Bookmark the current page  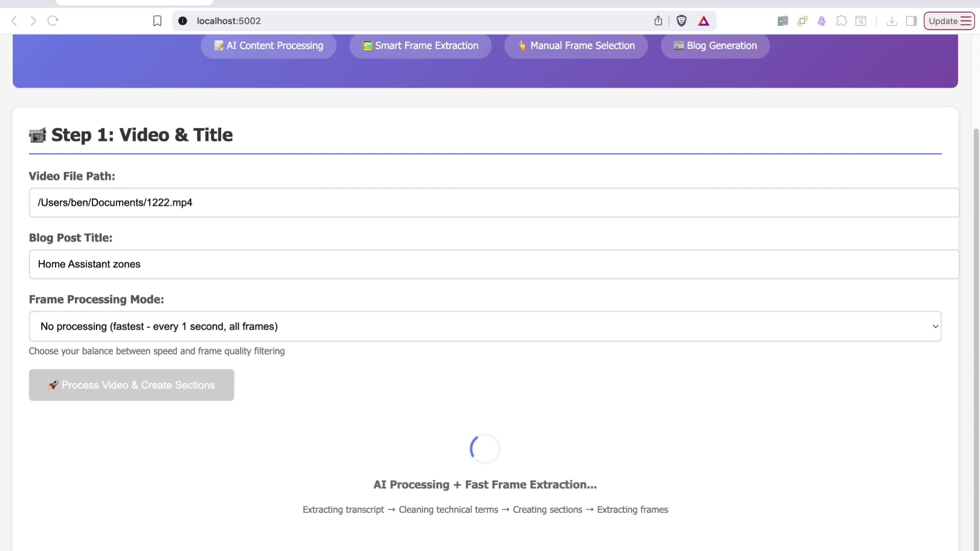click(x=157, y=21)
